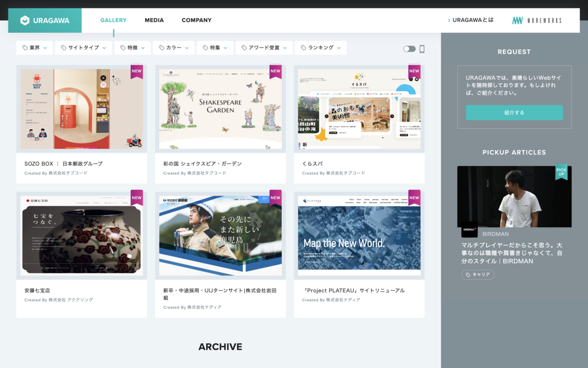Click the Project PLATEAU サイトリニューアル title
Viewport: 588px width, 368px height.
(353, 290)
